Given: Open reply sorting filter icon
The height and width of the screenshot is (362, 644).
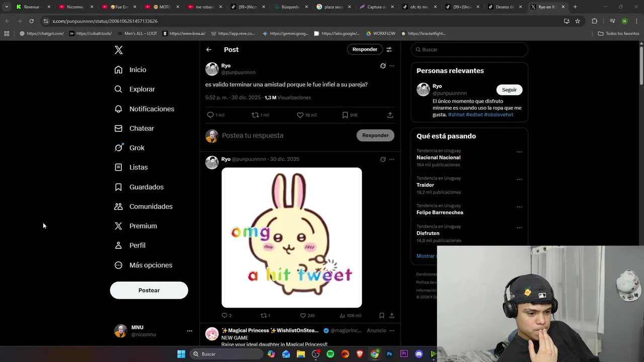Looking at the screenshot, I should tap(389, 49).
